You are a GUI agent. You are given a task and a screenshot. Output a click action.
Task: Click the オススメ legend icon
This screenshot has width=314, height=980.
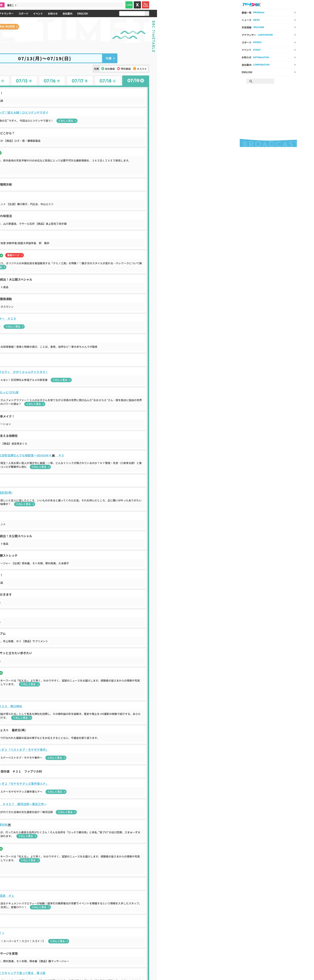click(135, 69)
